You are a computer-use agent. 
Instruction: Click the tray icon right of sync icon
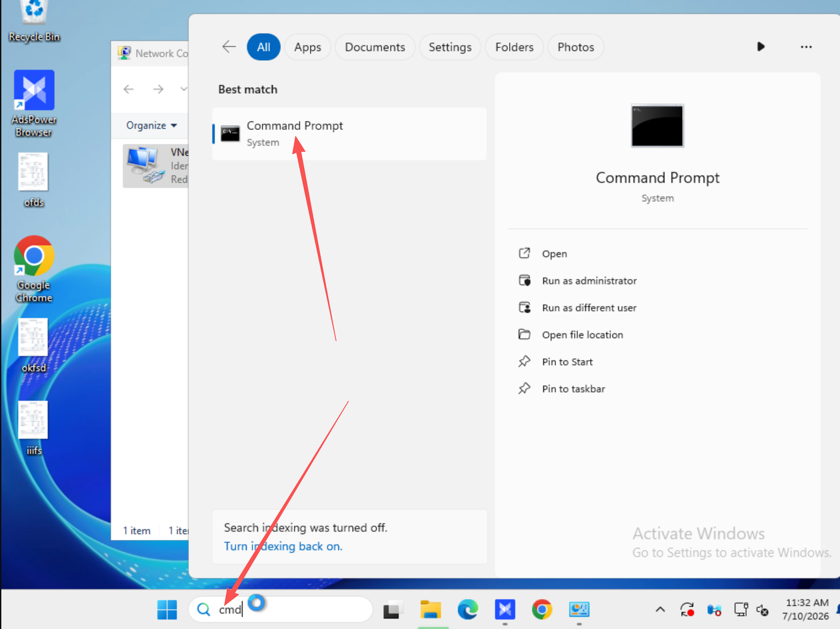coord(714,610)
